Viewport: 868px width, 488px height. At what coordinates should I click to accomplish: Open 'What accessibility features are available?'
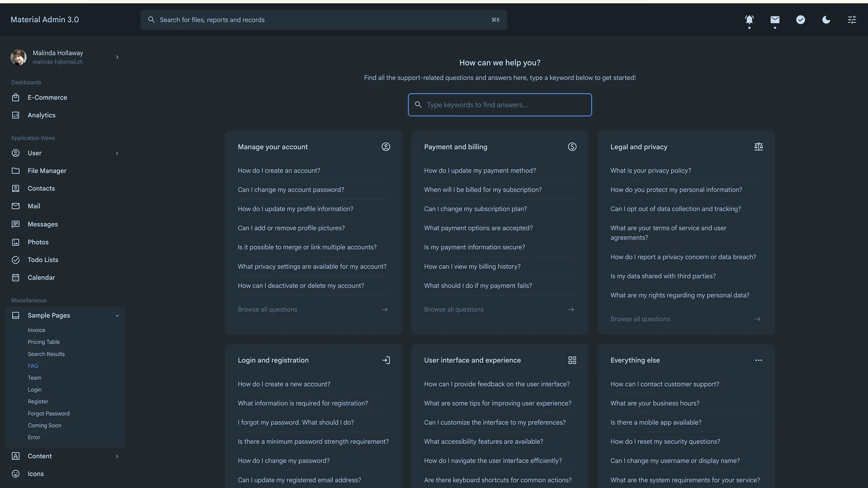(483, 441)
